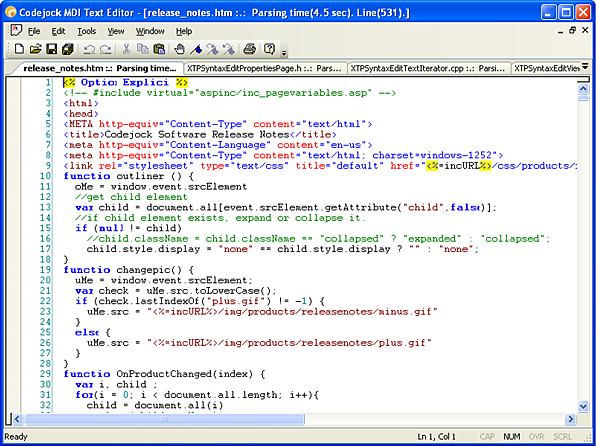
Task: Switch to XTPSyntaxEditTextIterator.cpp tab
Action: pyautogui.click(x=429, y=69)
